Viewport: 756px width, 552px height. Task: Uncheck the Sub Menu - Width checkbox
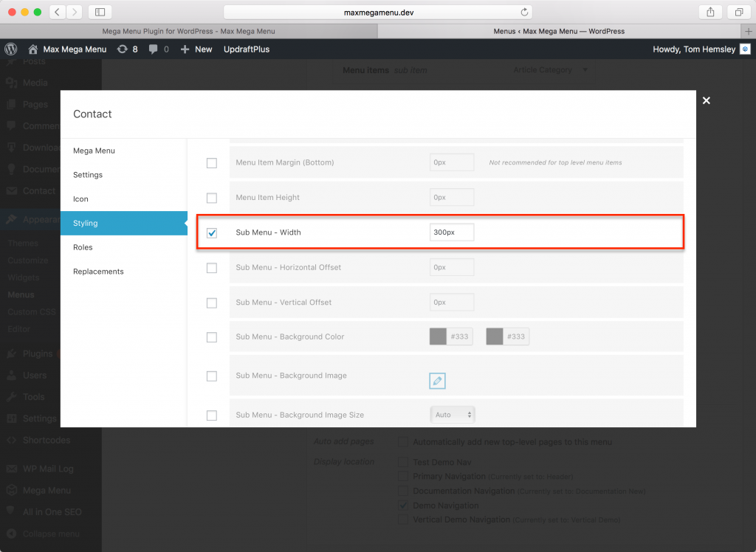tap(212, 232)
